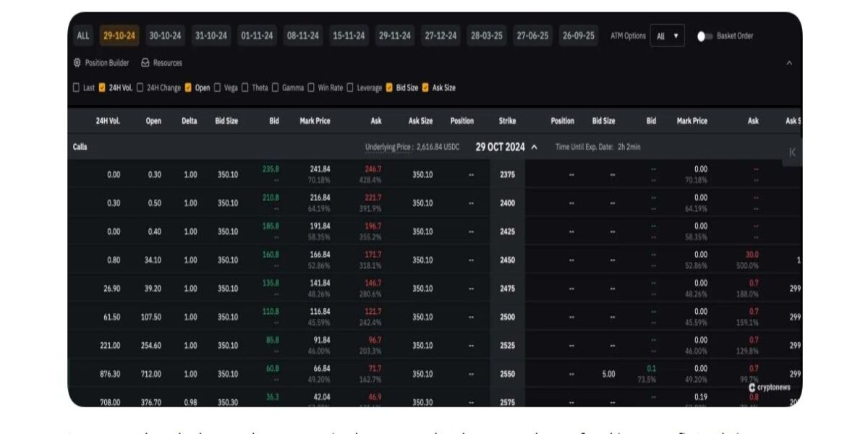868x434 pixels.
Task: Uncheck the Open column checkbox
Action: tap(188, 88)
